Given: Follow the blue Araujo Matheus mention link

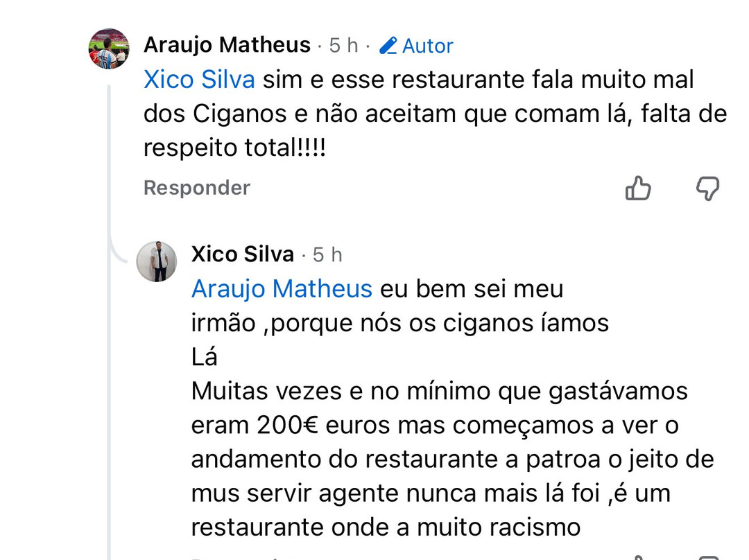Looking at the screenshot, I should pyautogui.click(x=282, y=288).
